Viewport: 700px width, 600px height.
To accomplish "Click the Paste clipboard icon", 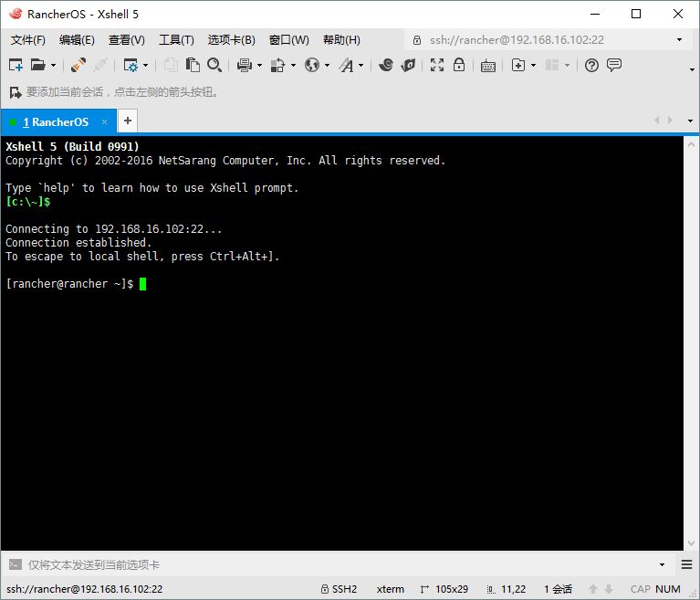I will (193, 65).
